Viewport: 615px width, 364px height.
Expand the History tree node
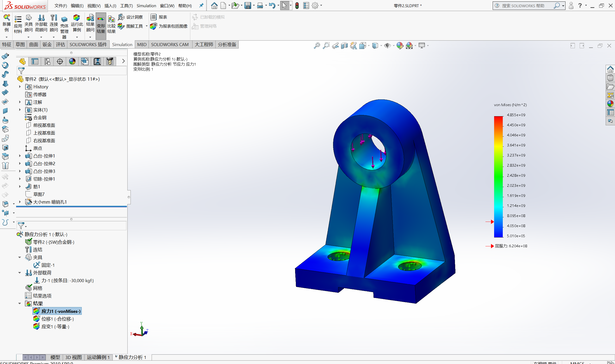[20, 87]
